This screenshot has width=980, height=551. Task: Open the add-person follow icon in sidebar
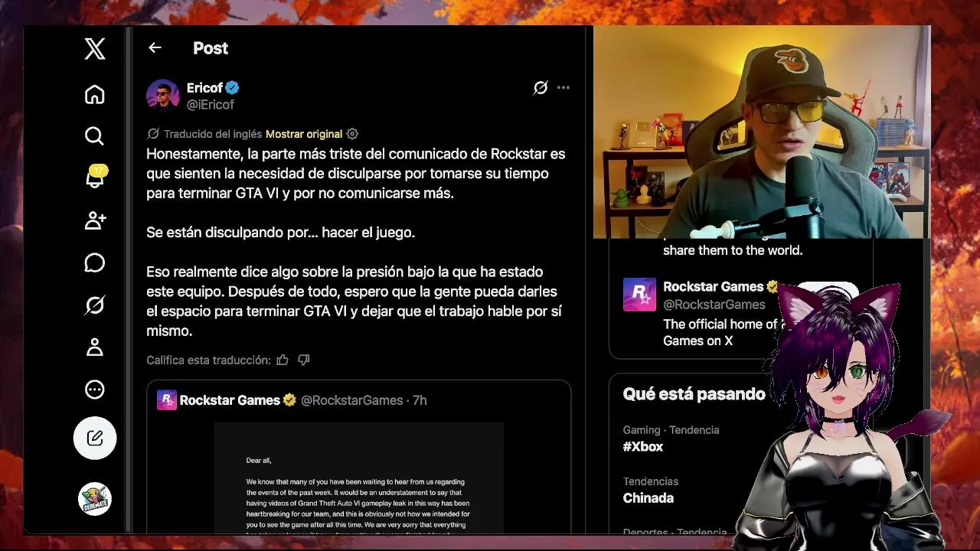pos(95,221)
